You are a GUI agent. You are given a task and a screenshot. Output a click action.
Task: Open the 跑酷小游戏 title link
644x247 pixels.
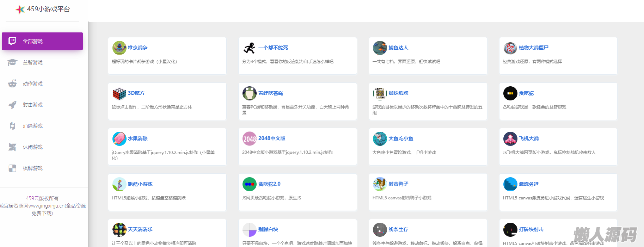coord(140,184)
